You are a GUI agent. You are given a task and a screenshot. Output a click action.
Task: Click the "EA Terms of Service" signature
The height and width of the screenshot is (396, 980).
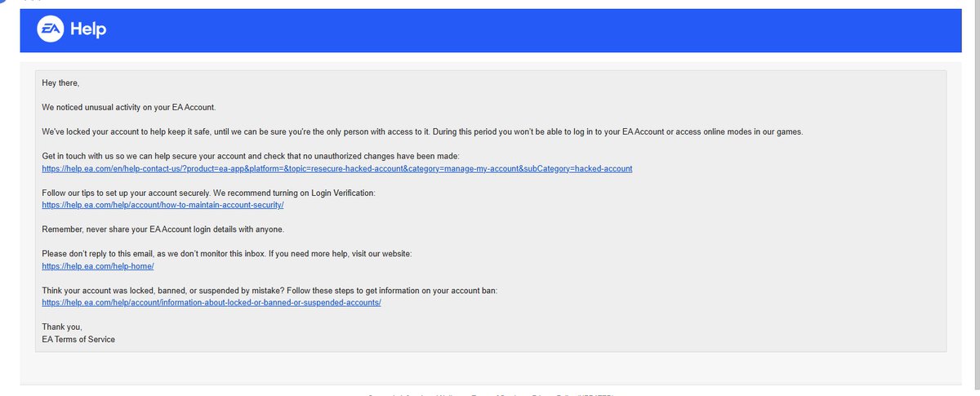78,339
